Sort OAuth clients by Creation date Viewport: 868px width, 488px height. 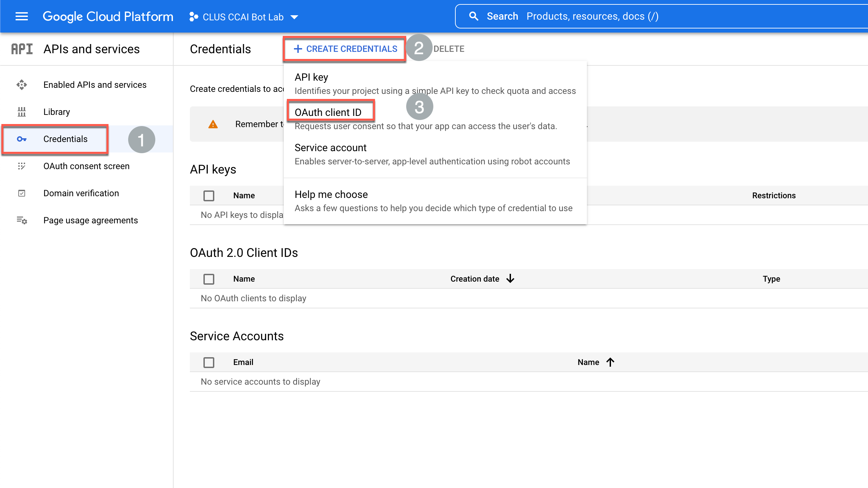tap(475, 279)
